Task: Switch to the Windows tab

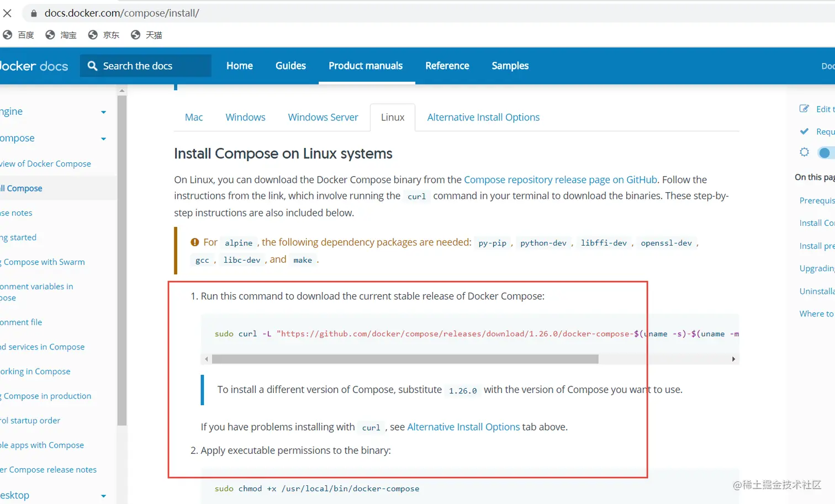Action: tap(245, 117)
